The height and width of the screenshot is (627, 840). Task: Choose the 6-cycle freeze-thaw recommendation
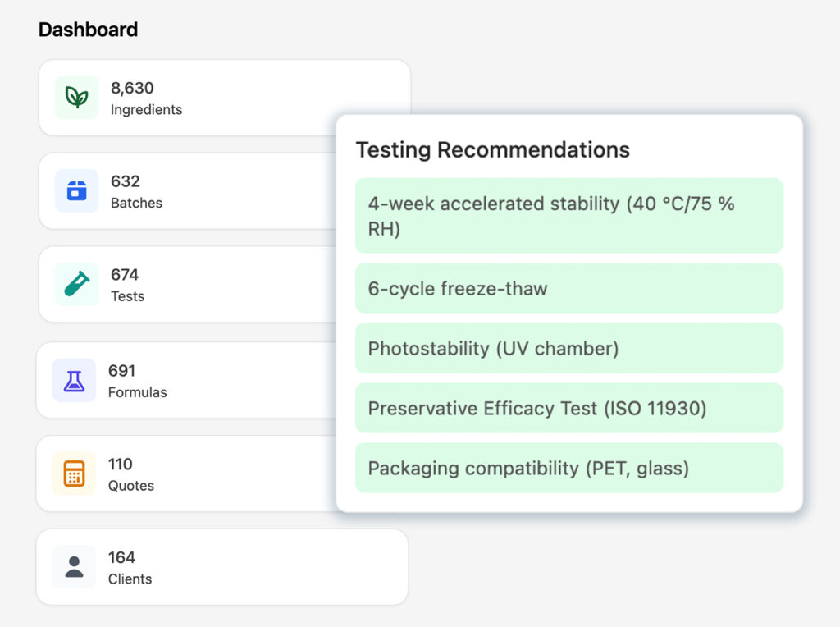point(569,288)
